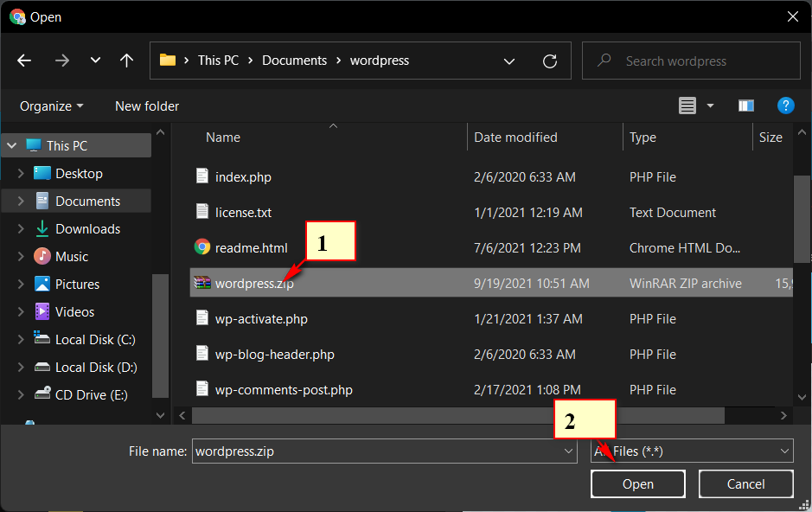Select Documents in the address path
This screenshot has height=512, width=812.
[294, 61]
